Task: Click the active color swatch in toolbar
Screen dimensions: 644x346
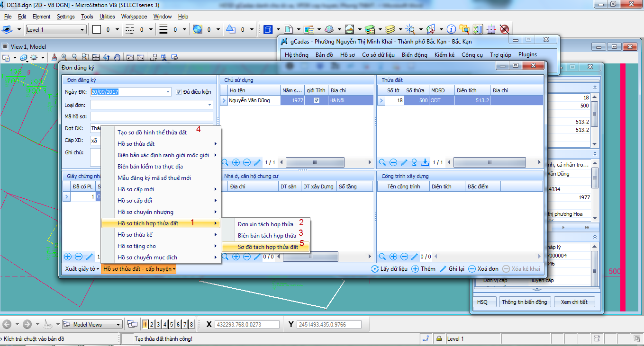Action: pos(97,30)
